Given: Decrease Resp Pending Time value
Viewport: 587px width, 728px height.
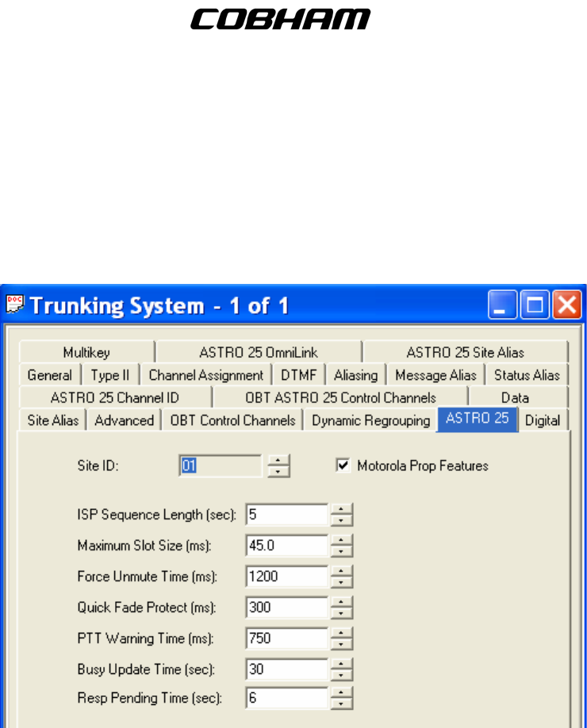Looking at the screenshot, I should (341, 704).
